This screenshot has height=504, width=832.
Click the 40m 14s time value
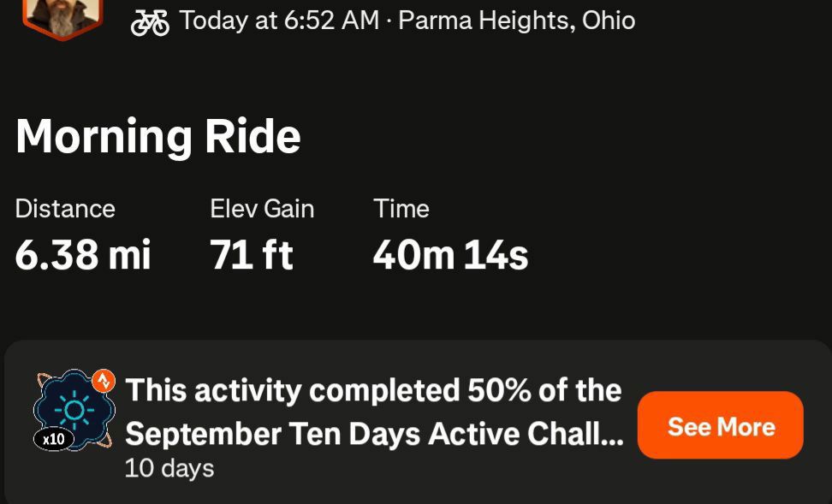click(x=450, y=255)
